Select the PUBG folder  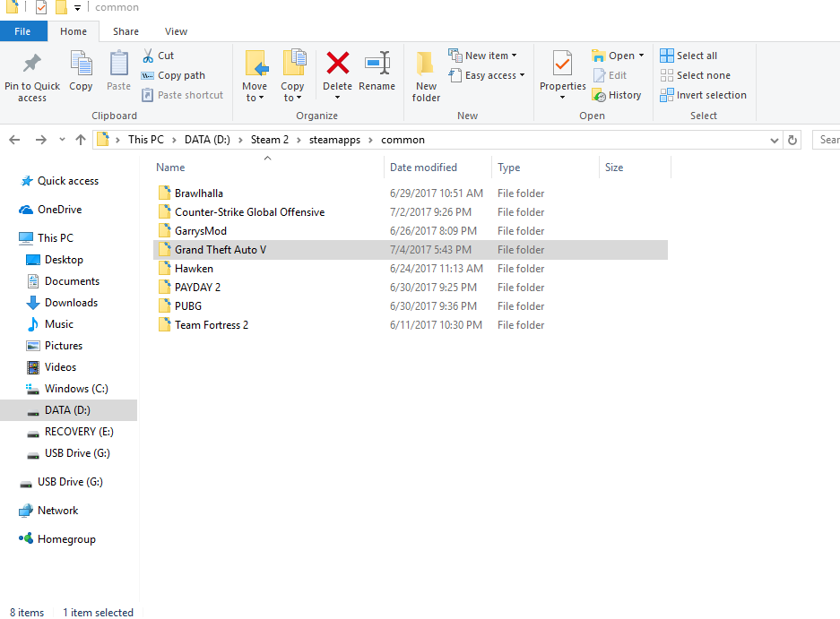(411, 306)
